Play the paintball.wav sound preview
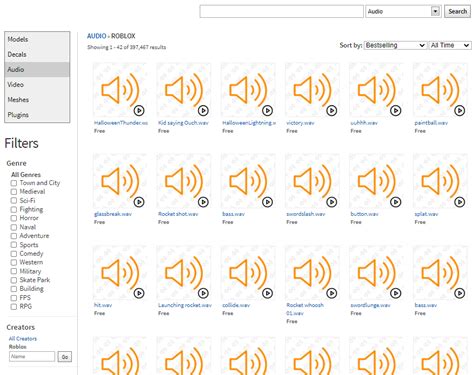Image resolution: width=474 pixels, height=375 pixels. click(460, 110)
